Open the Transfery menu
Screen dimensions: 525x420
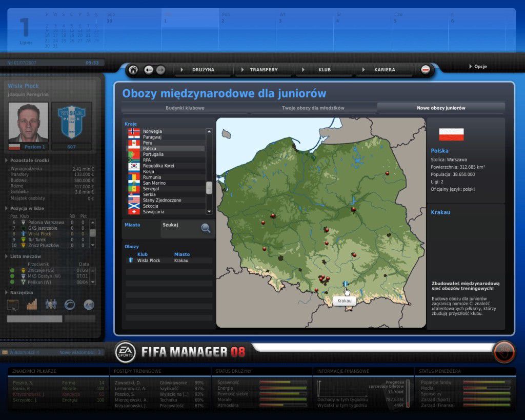(x=264, y=70)
